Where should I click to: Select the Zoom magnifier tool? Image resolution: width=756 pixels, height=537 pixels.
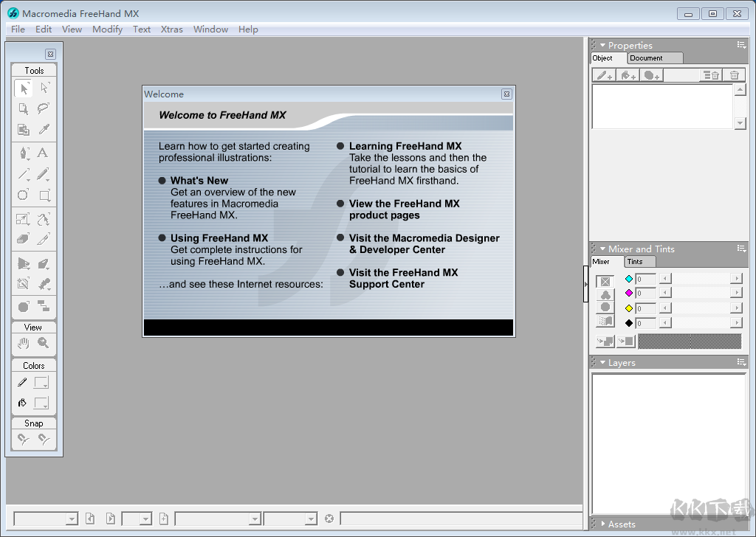point(44,343)
